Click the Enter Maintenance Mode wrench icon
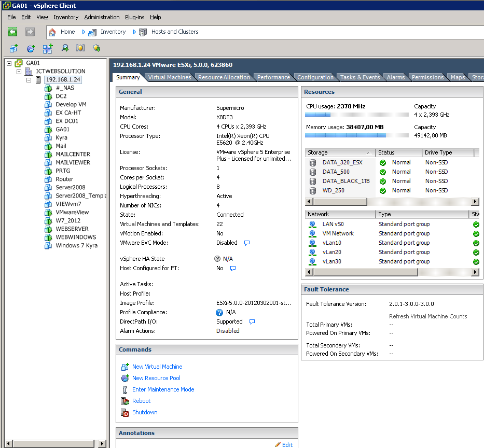Viewport: 484px width, 448px height. tap(125, 390)
